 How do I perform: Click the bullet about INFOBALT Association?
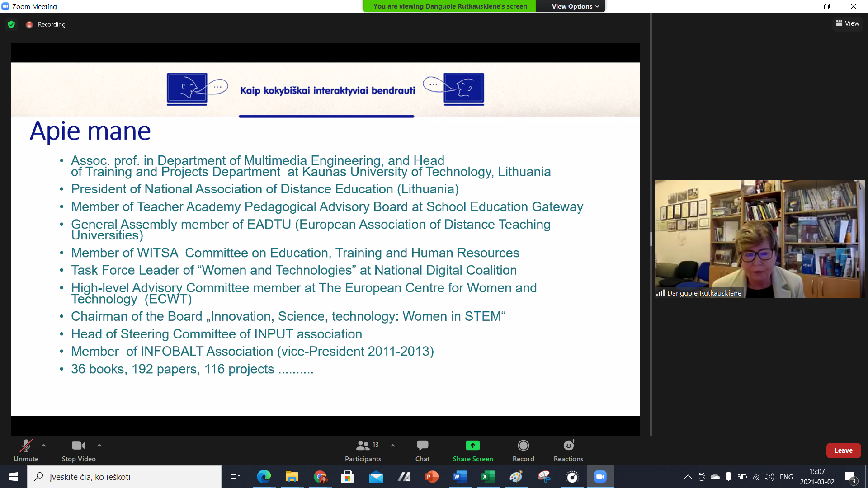tap(252, 351)
